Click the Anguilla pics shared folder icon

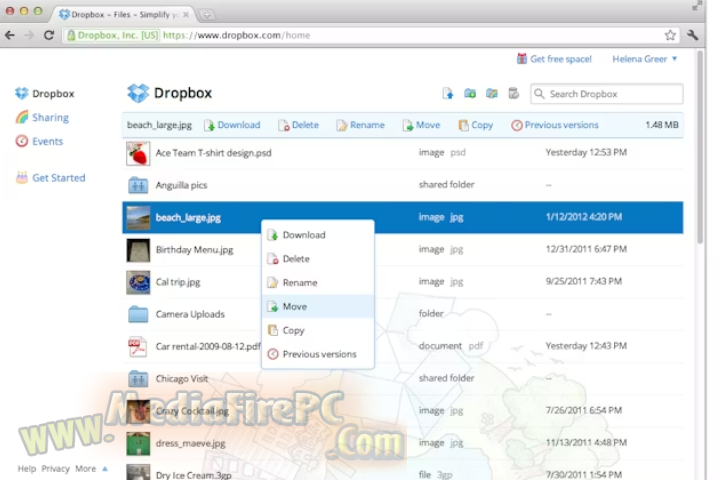tap(138, 185)
